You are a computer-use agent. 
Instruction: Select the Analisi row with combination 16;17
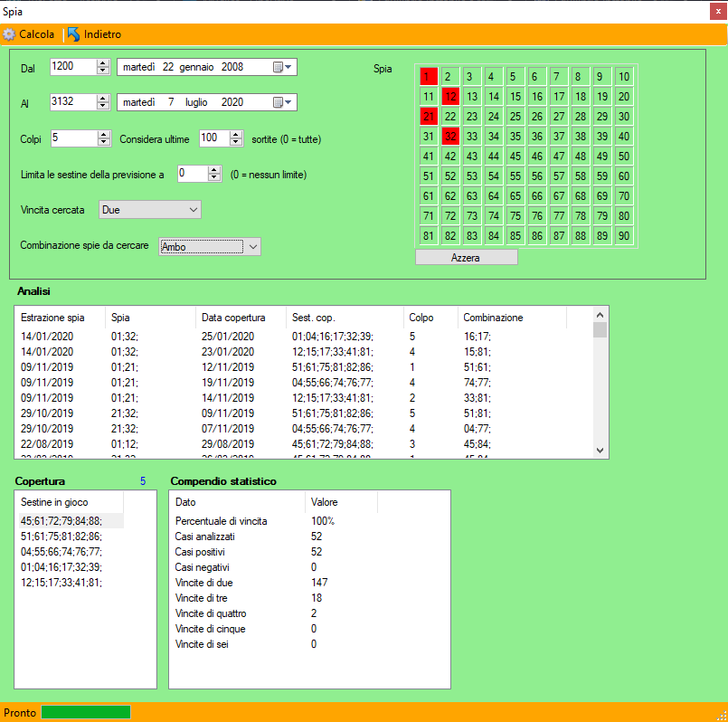click(291, 337)
